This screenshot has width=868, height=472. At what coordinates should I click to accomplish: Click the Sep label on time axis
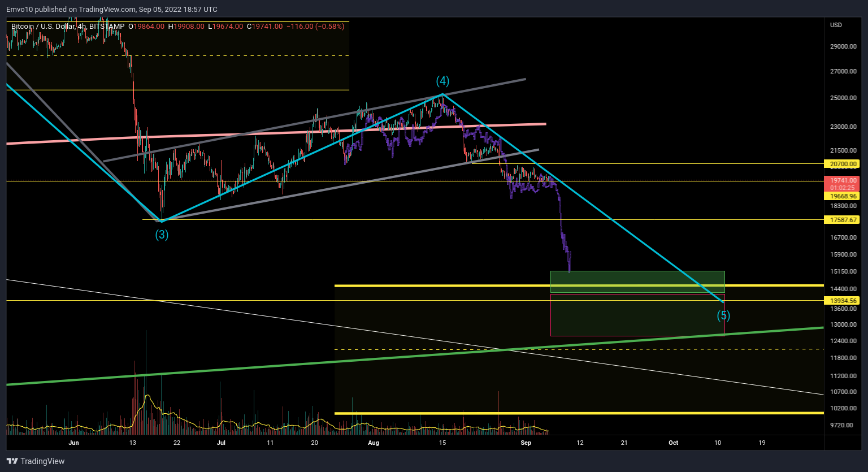[526, 443]
